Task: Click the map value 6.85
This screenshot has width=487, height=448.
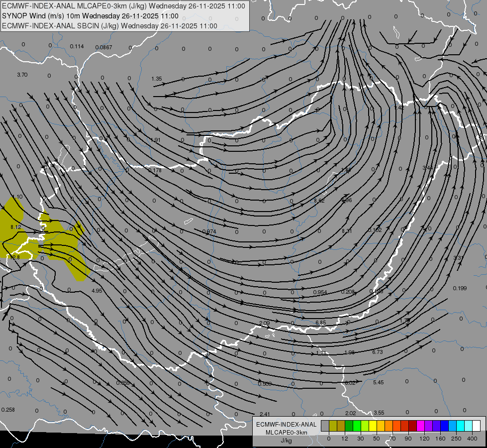Action: coord(321,323)
